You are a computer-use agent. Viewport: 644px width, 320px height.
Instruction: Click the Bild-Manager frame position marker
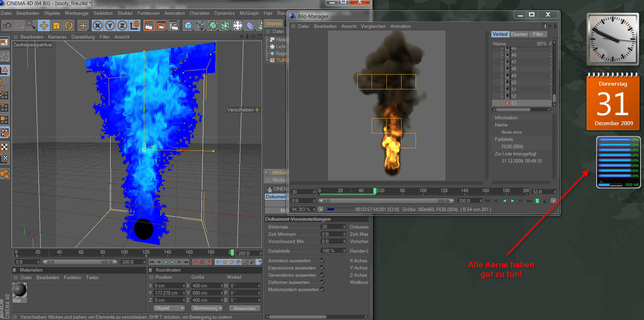tap(375, 191)
